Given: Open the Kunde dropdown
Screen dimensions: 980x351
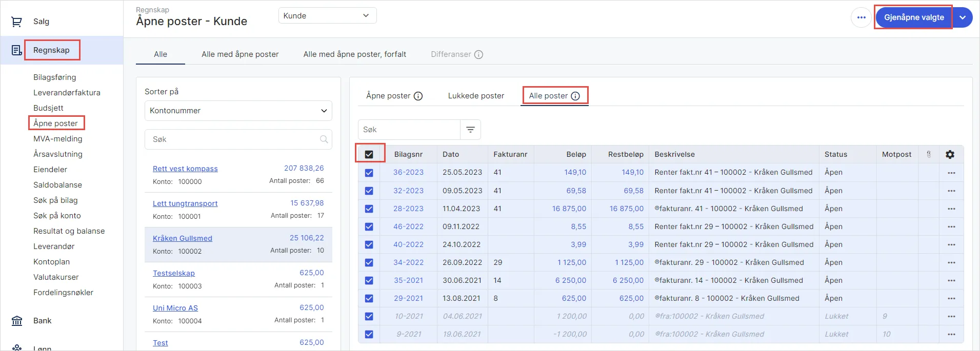Looking at the screenshot, I should click(x=327, y=16).
